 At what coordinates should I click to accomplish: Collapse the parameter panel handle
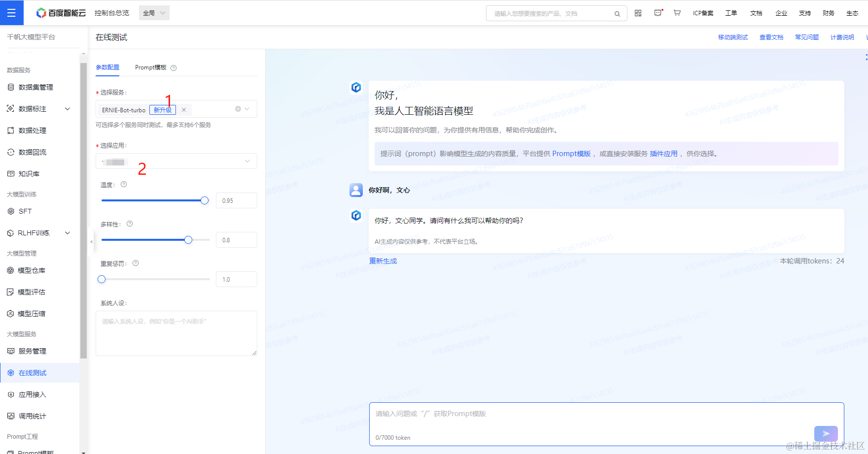click(91, 242)
